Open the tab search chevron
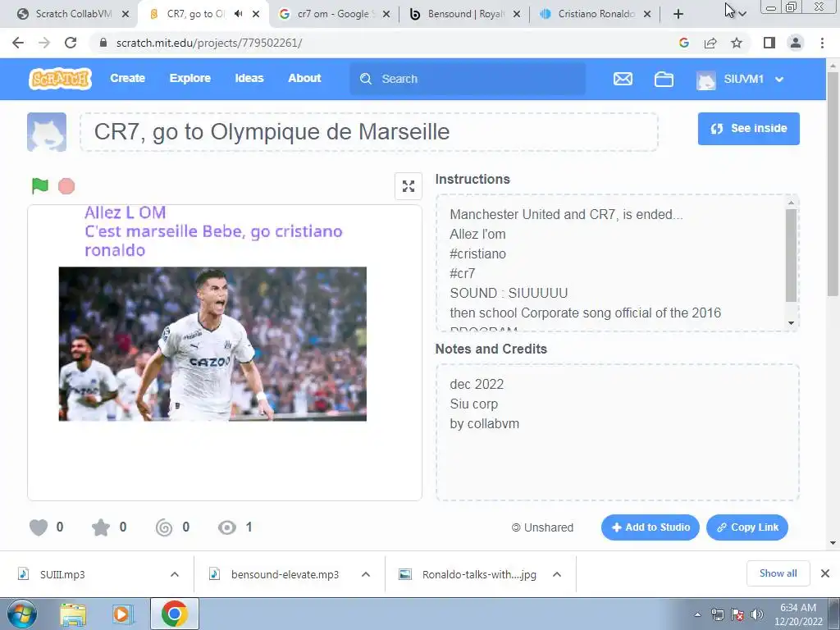The height and width of the screenshot is (630, 840). pos(742,14)
